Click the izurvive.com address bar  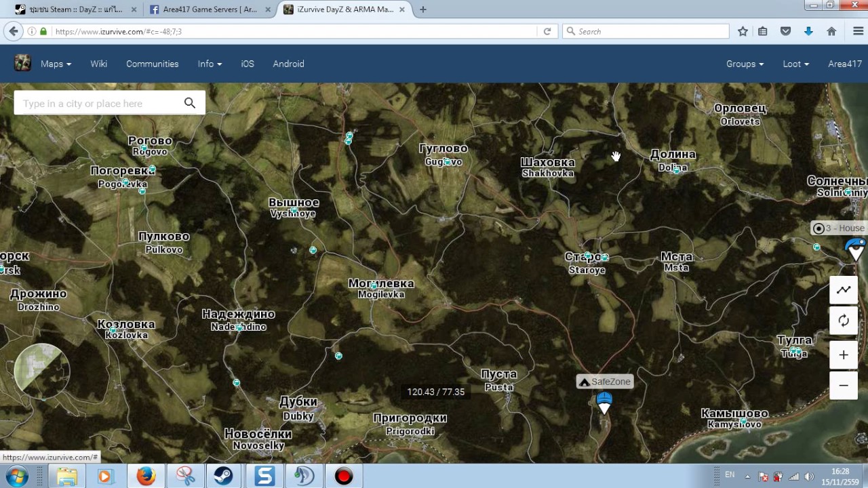click(x=295, y=31)
